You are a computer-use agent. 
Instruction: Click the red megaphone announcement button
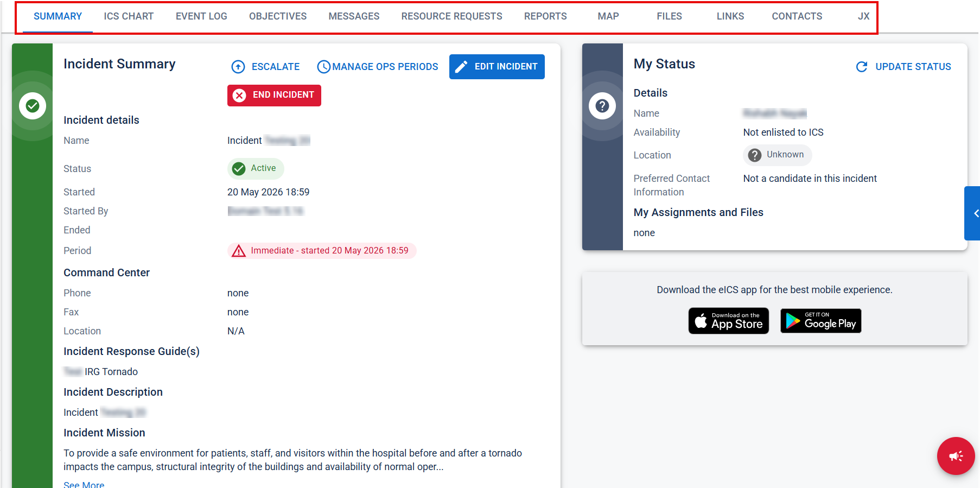[956, 456]
